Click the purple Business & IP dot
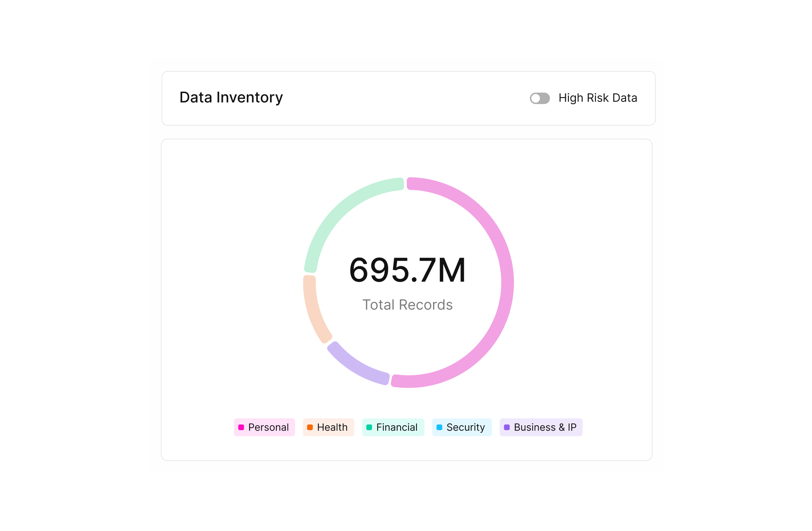Image resolution: width=812 pixels, height=531 pixels. click(x=507, y=427)
